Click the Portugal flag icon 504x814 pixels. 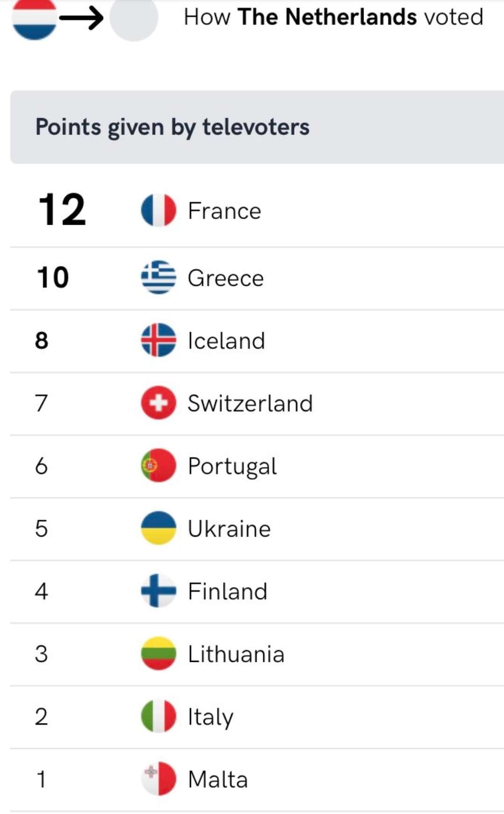point(159,465)
